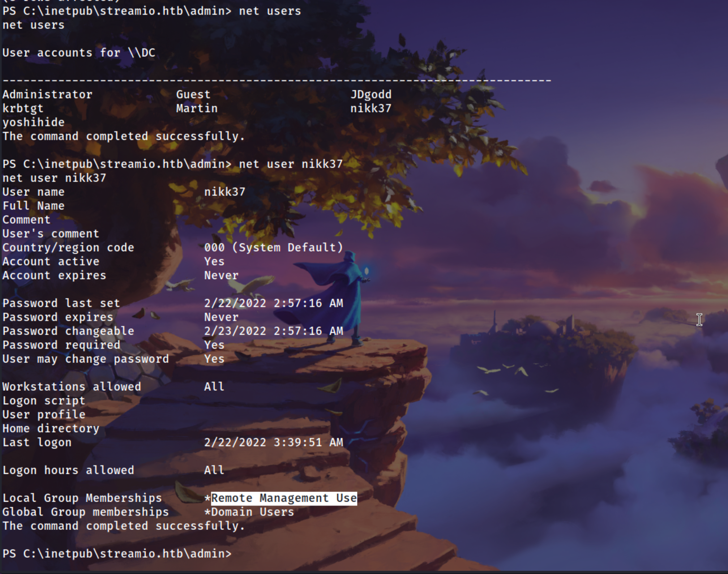The image size is (728, 574).
Task: Click the 'Home directory' label
Action: tap(51, 429)
